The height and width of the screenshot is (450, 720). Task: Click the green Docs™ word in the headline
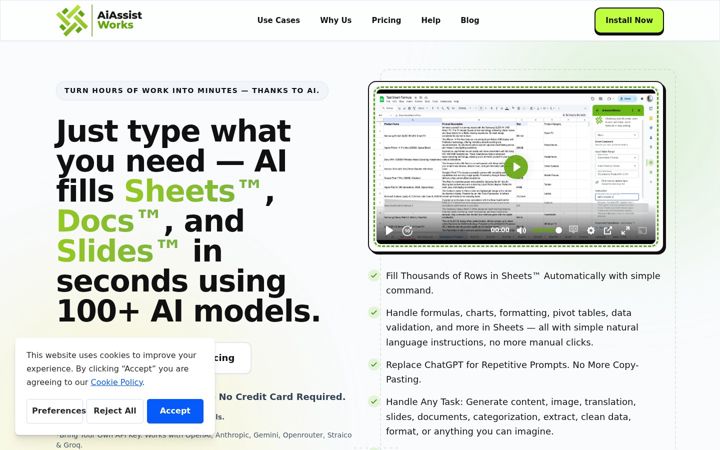(108, 221)
